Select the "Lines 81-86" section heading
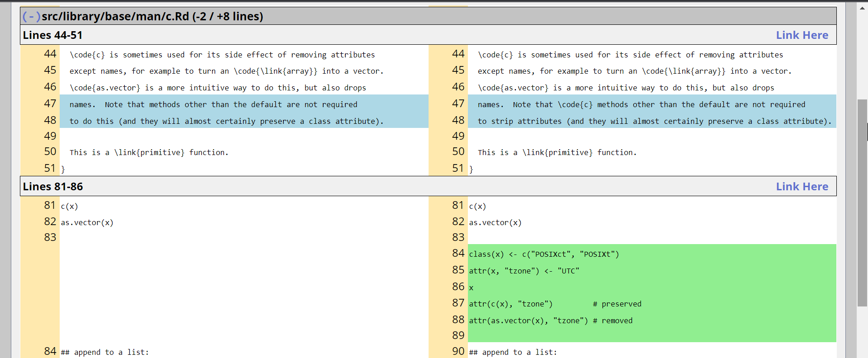Screen dimensions: 868x358 pos(53,187)
